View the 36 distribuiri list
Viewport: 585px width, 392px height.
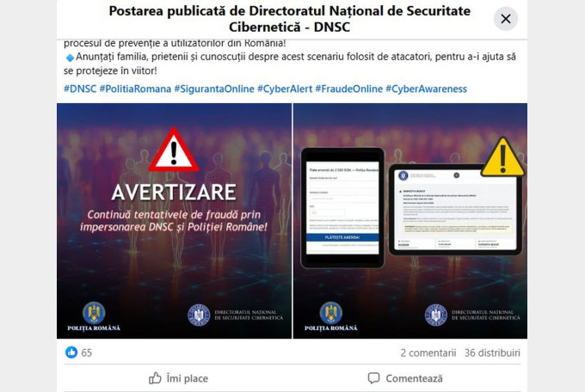coord(492,352)
